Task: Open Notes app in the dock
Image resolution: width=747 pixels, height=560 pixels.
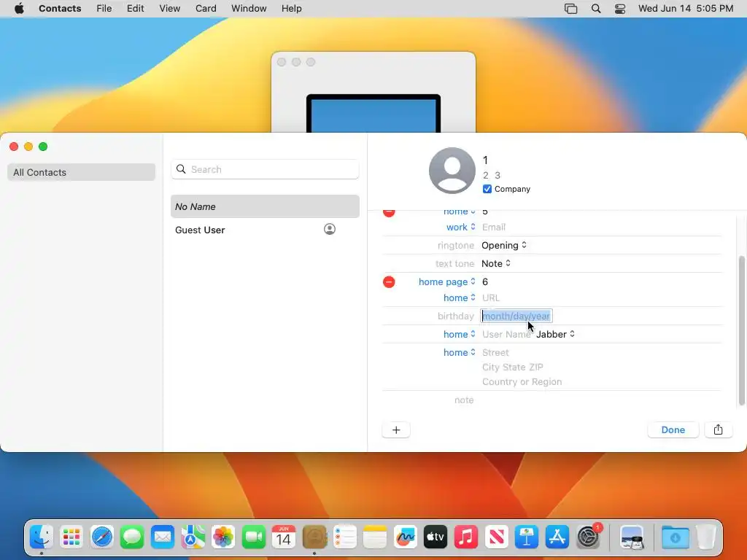Action: click(x=375, y=537)
